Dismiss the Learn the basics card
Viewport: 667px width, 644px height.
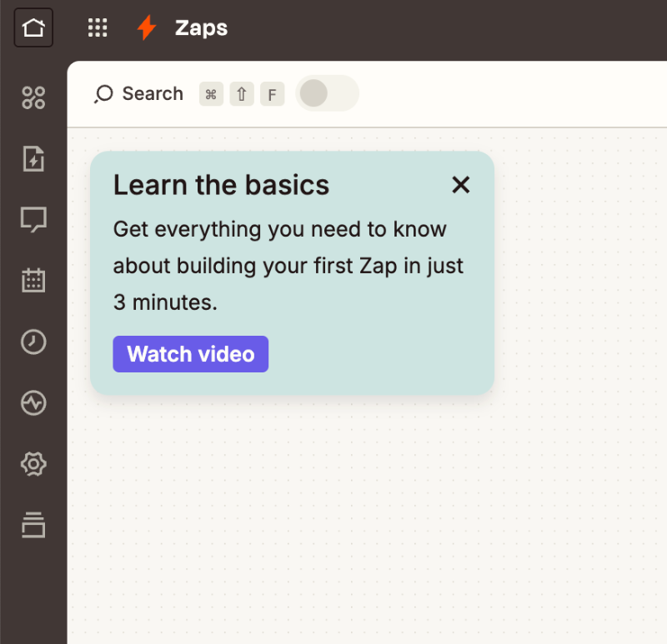pyautogui.click(x=461, y=185)
